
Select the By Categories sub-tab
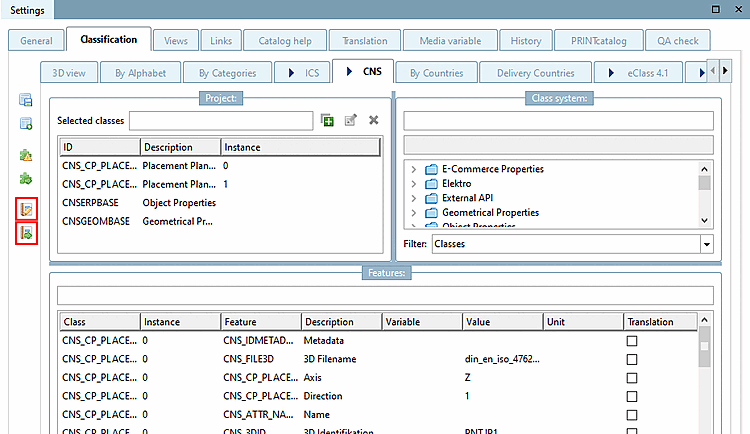coord(228,73)
